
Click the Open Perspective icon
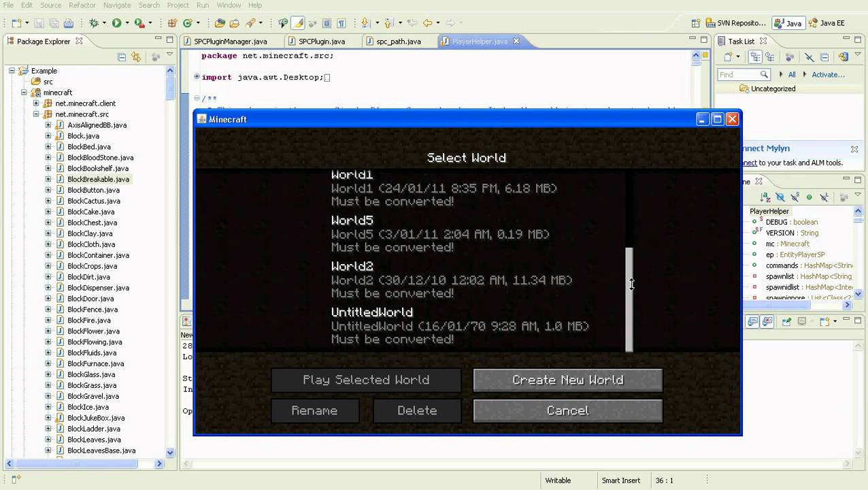click(695, 23)
